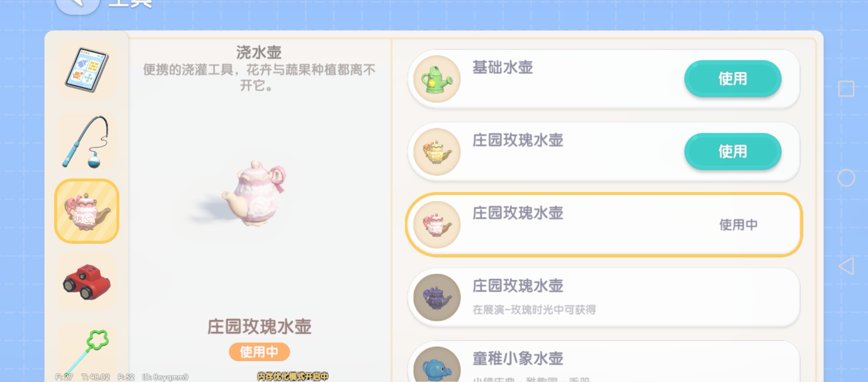Use the yellow 庄园玫瑰水壶 with its 使用 button
Image resolution: width=868 pixels, height=382 pixels.
pos(733,151)
